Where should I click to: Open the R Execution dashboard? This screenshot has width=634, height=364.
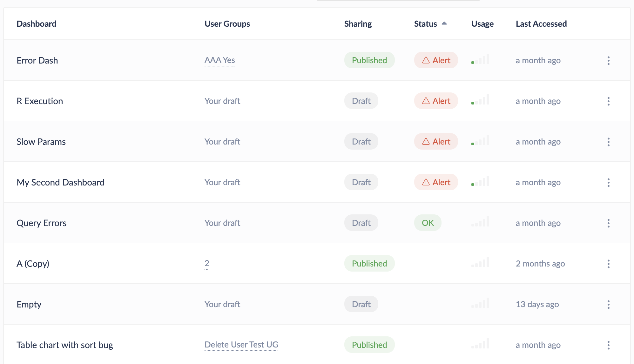40,101
